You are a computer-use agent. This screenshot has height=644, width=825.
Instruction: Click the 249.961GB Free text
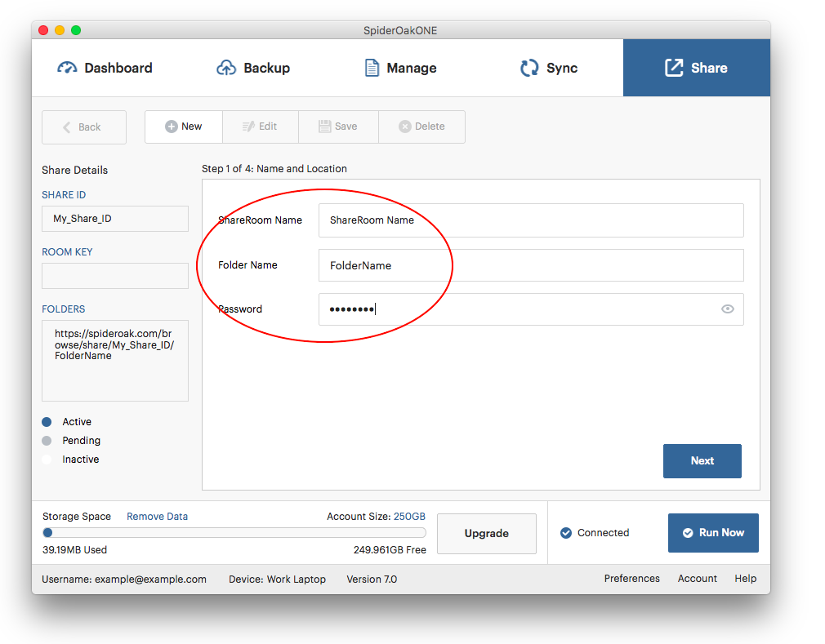[390, 550]
